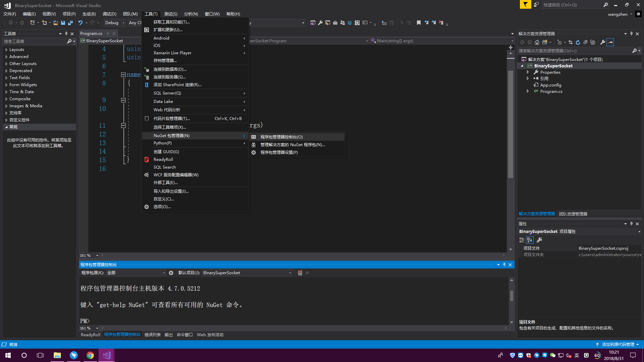Click the Home icon in Solution Explorer
Viewport: 644px width, 362px height.
pyautogui.click(x=537, y=42)
